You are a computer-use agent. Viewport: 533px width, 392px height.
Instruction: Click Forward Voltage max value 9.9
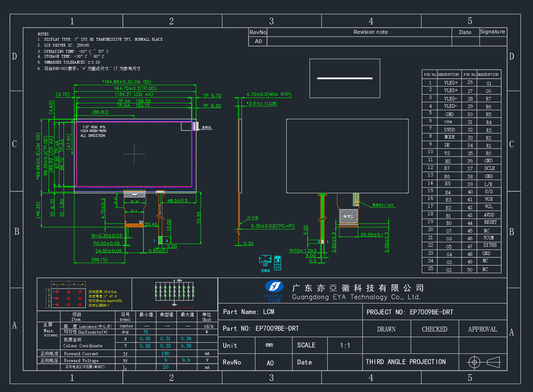point(186,360)
